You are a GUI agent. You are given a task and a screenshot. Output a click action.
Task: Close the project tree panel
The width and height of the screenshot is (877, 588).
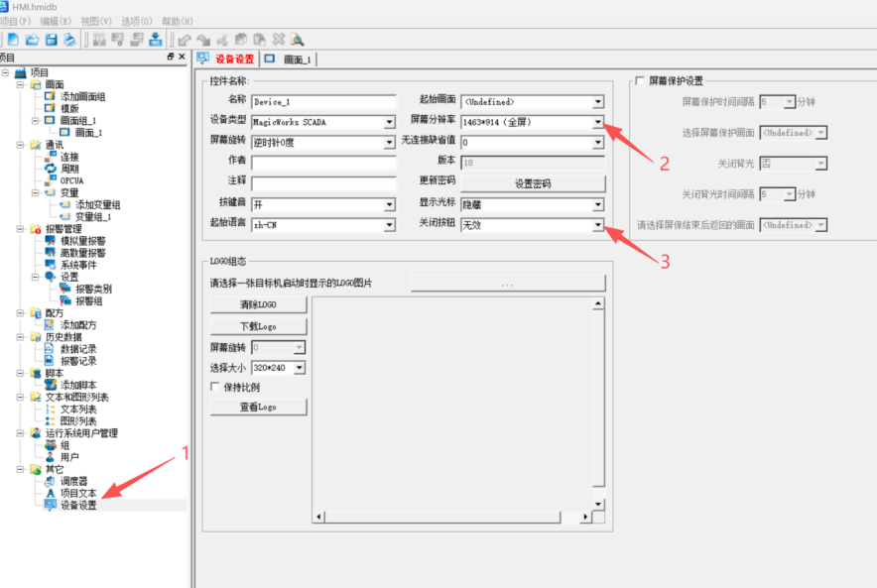(182, 57)
